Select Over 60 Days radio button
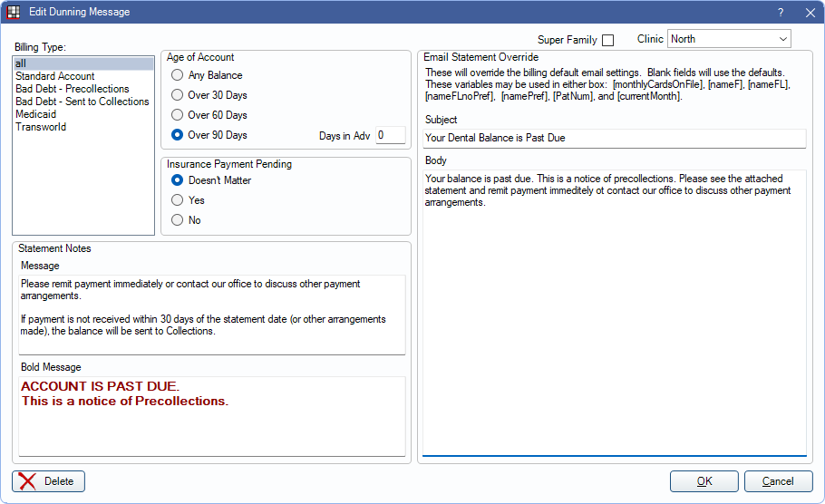 click(178, 115)
